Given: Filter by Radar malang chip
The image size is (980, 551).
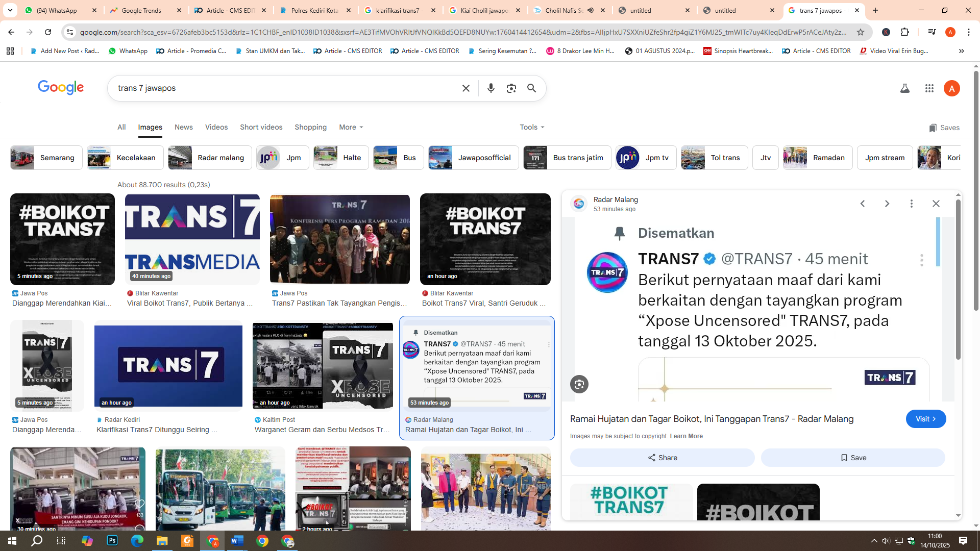Looking at the screenshot, I should coord(210,158).
